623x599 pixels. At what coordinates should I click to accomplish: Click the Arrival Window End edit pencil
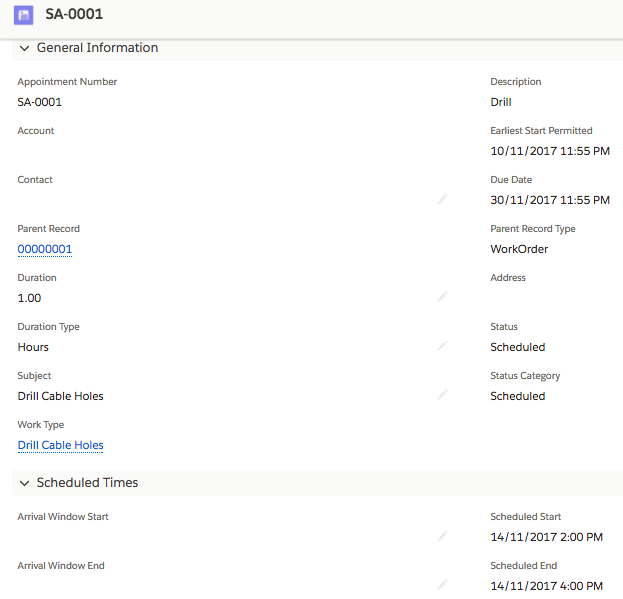[443, 585]
